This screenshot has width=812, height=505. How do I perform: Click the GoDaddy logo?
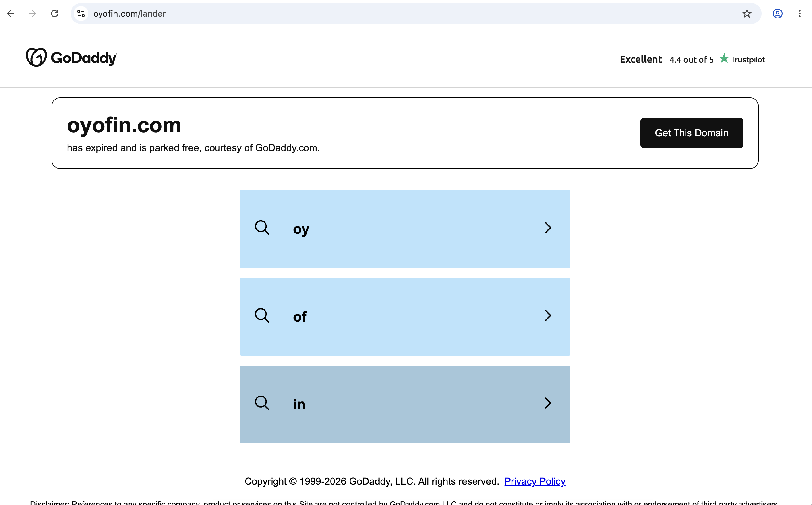tap(72, 57)
